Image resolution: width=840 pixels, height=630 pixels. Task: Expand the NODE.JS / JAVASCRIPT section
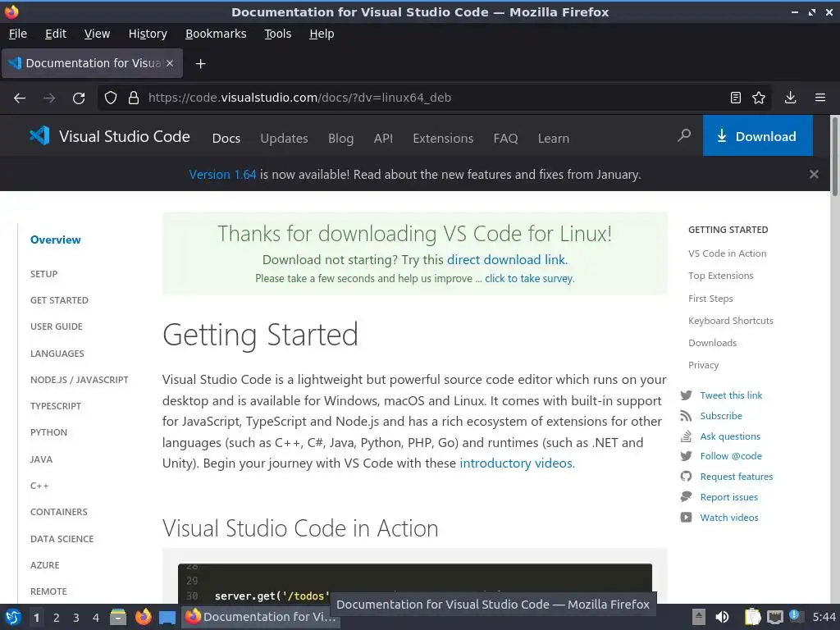pos(80,380)
